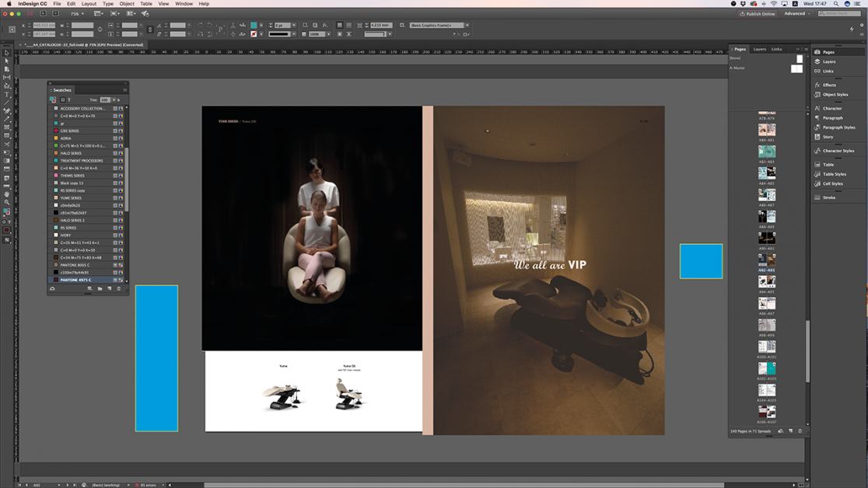Activate the Hand tool
Viewport: 868px width, 488px height.
click(7, 194)
